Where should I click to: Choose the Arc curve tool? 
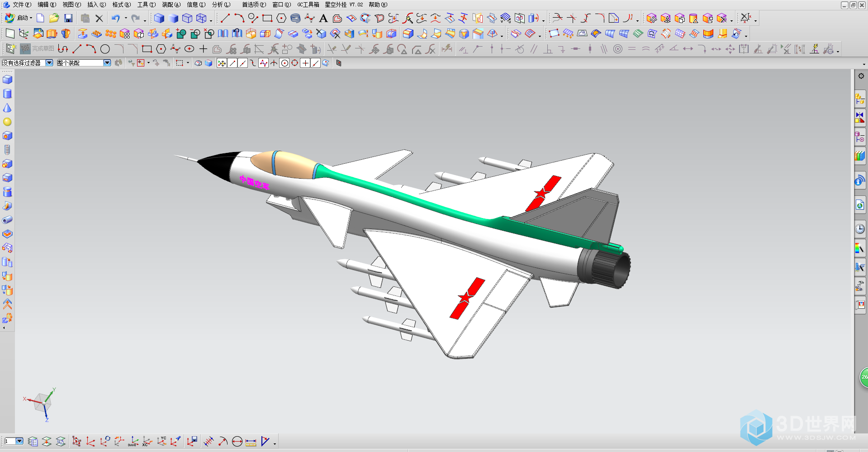239,18
